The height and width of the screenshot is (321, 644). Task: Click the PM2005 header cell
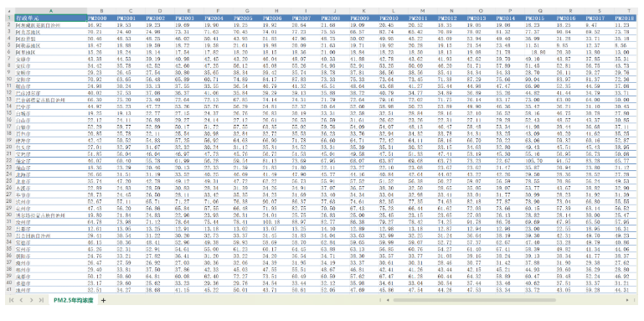pyautogui.click(x=247, y=18)
